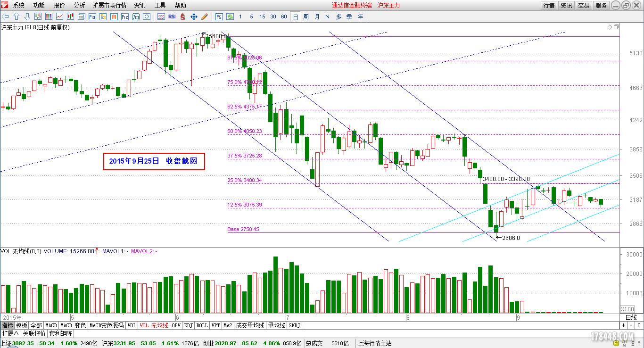Open the F10 company info icon

92,17
